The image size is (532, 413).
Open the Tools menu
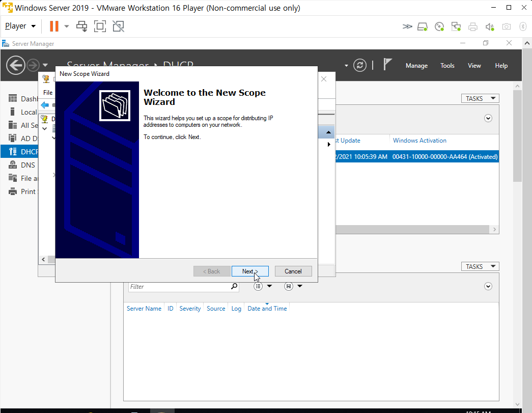(447, 66)
